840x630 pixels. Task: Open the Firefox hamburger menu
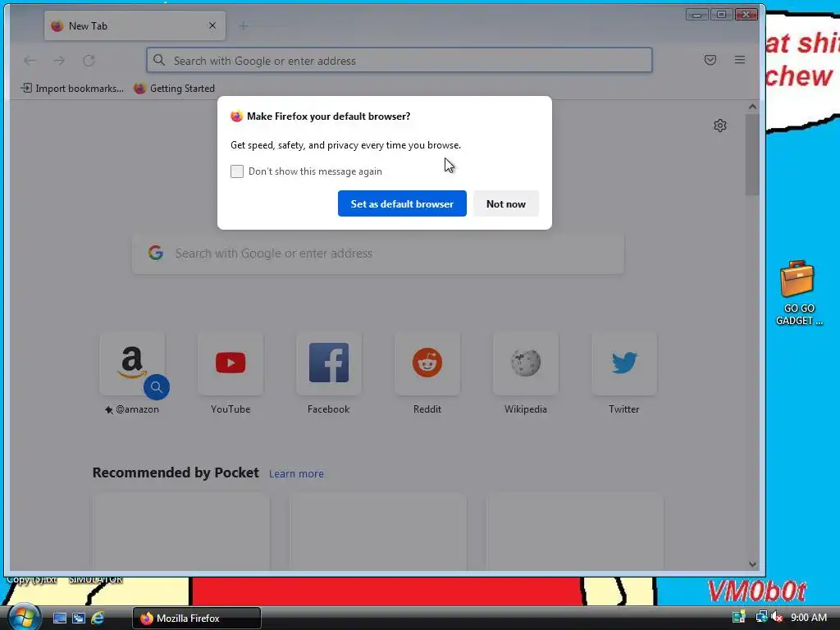(740, 60)
